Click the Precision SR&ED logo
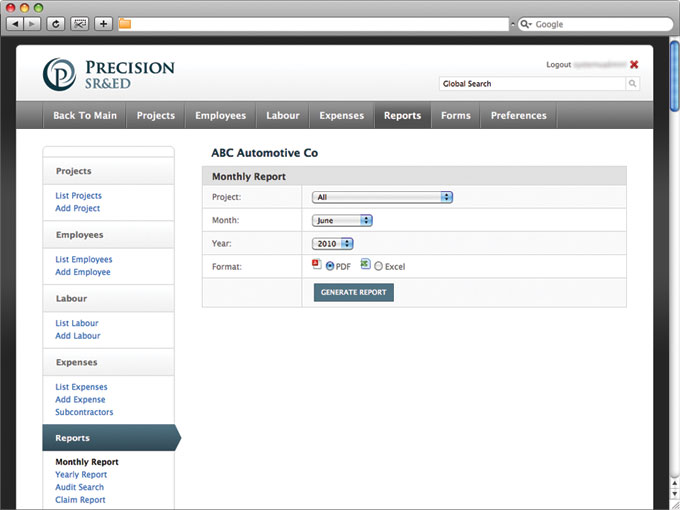The image size is (680, 510). [109, 74]
